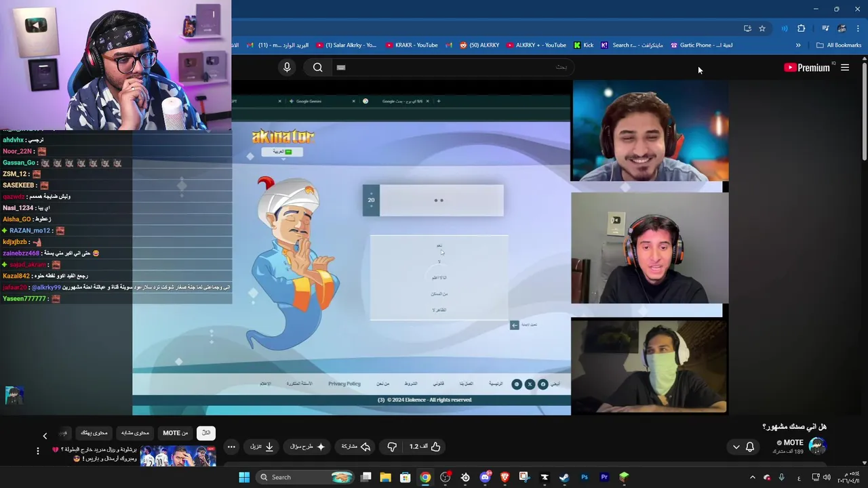Open the Chrome profile avatar
The image size is (868, 488).
coord(842,28)
